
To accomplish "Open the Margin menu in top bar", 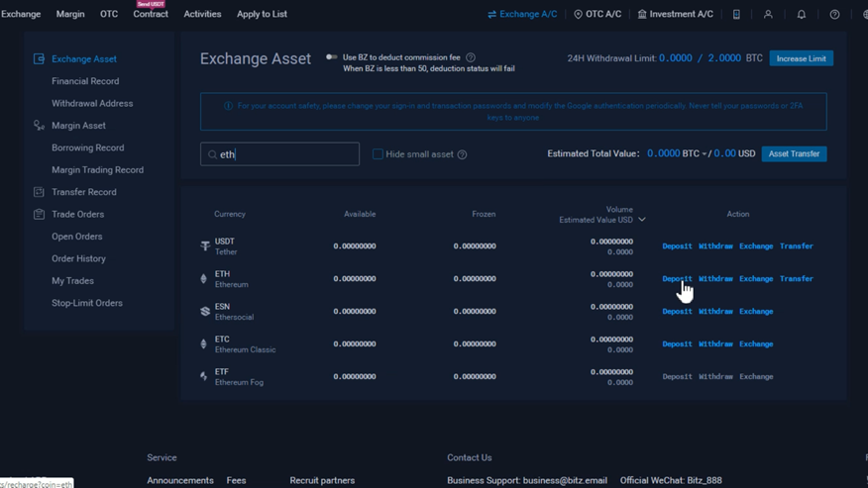I will coord(70,14).
